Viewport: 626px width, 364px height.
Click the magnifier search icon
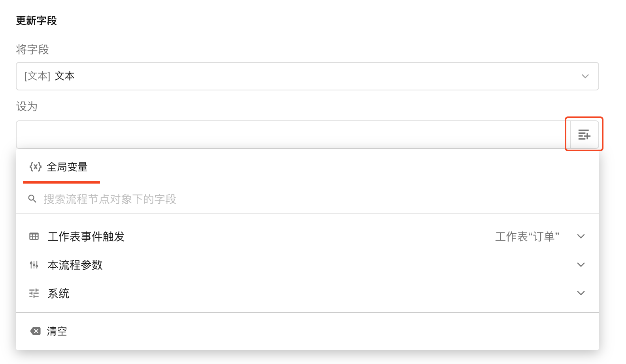pos(32,199)
